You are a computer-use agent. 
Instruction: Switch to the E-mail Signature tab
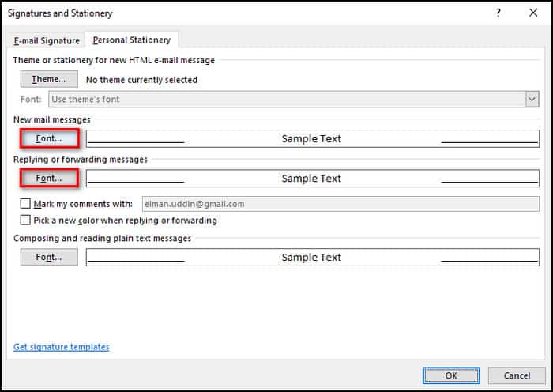pyautogui.click(x=47, y=40)
